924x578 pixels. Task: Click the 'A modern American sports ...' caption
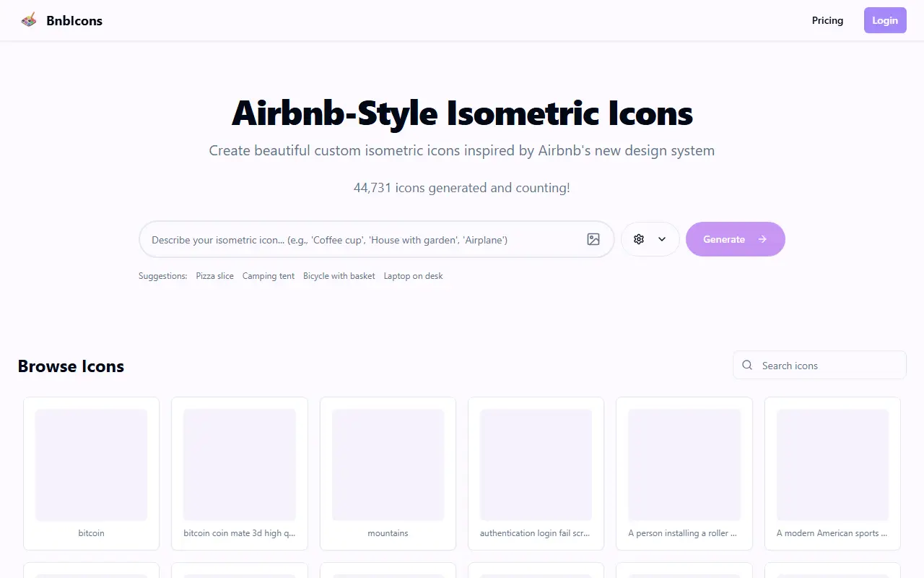click(x=832, y=533)
